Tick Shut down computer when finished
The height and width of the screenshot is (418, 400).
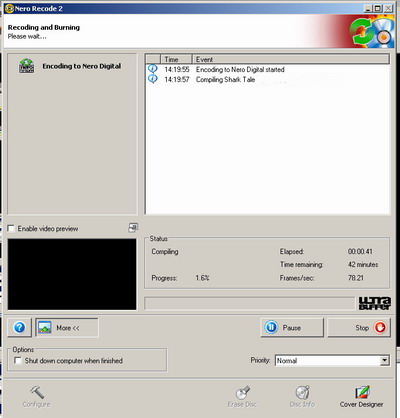18,361
